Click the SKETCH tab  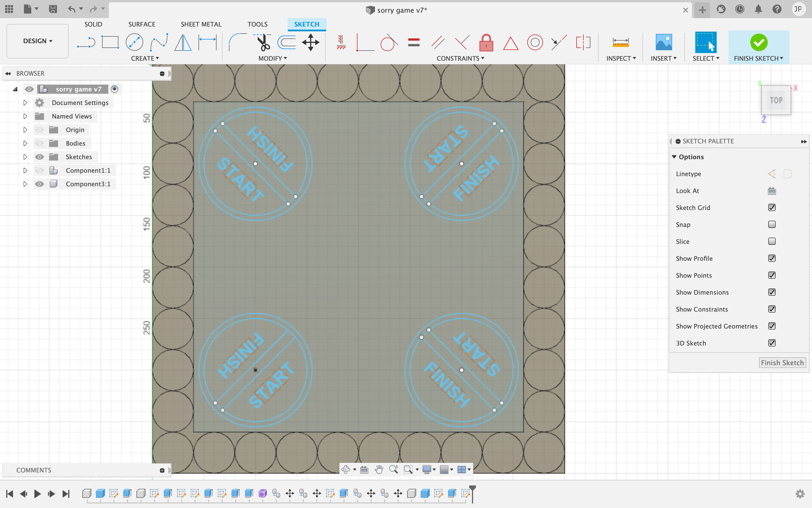point(307,24)
